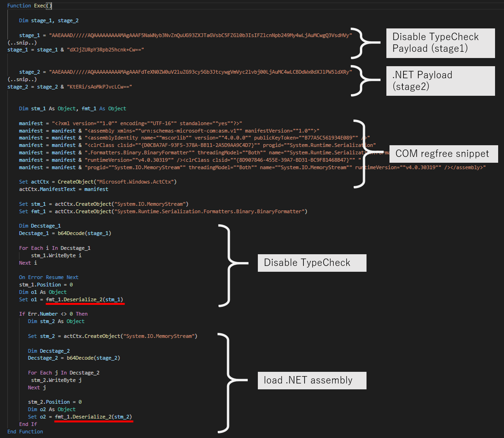Click the (..snip..) line below stage_2 assignment
504x438 pixels.
[x=22, y=79]
